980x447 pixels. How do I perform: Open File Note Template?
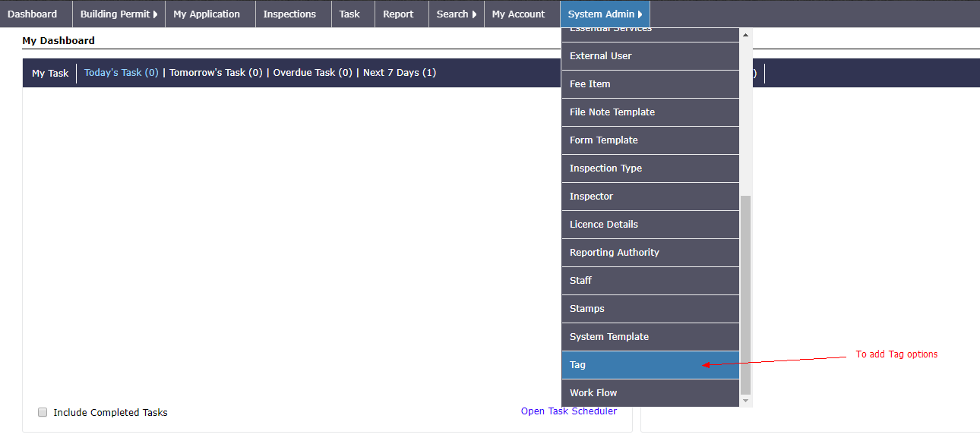pos(650,112)
